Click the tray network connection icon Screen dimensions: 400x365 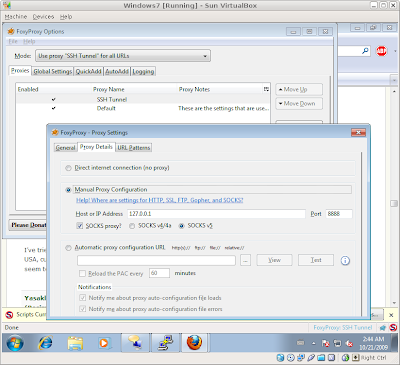(x=337, y=343)
